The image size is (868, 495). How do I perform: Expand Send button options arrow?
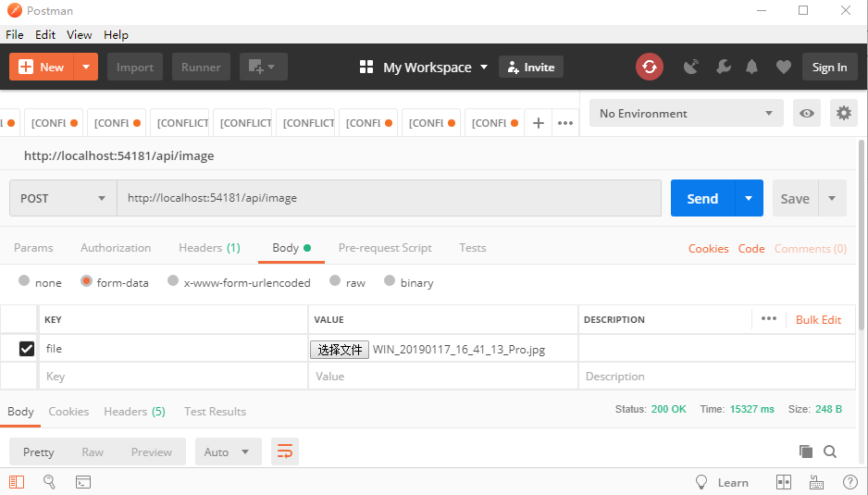click(749, 198)
